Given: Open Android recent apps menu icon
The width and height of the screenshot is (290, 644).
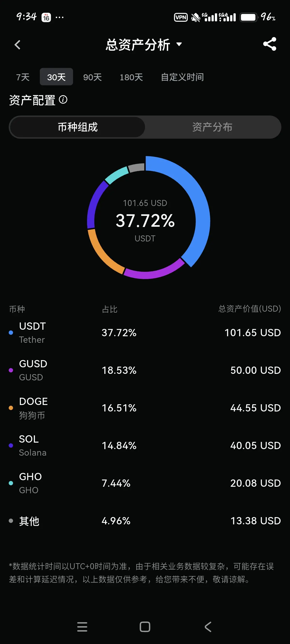Looking at the screenshot, I should 82,627.
